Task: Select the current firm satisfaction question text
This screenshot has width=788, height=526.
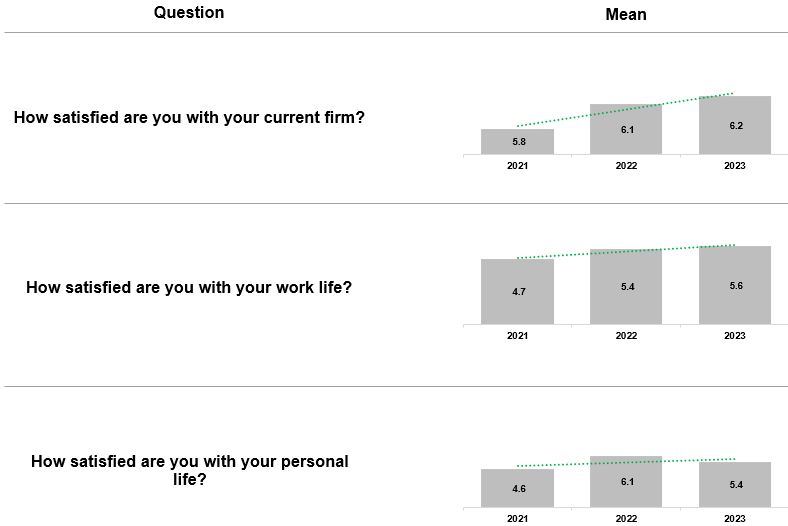Action: 189,117
